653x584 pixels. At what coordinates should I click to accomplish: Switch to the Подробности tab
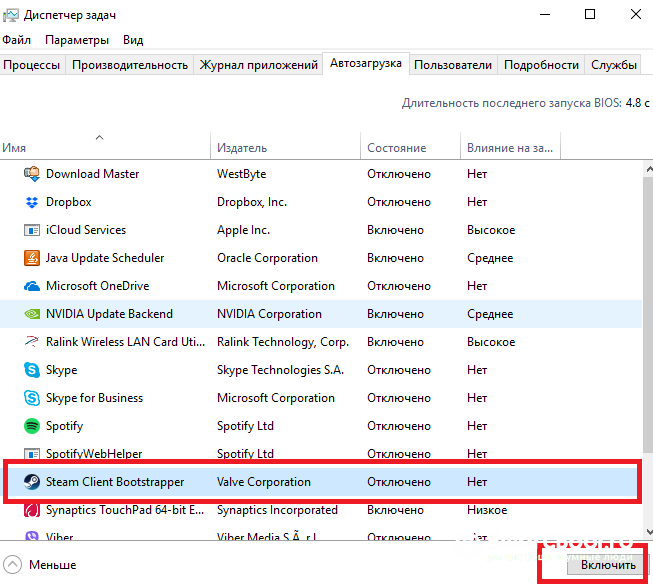click(541, 65)
